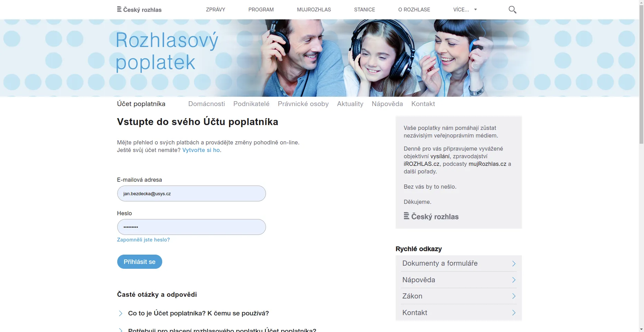The width and height of the screenshot is (644, 332).
Task: Click the Přihlásit se button
Action: (140, 262)
